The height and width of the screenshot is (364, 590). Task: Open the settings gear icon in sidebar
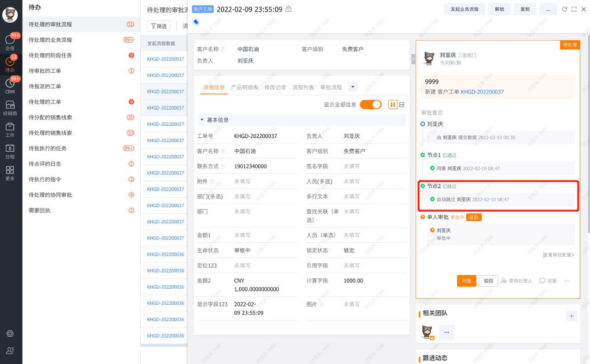point(10,333)
